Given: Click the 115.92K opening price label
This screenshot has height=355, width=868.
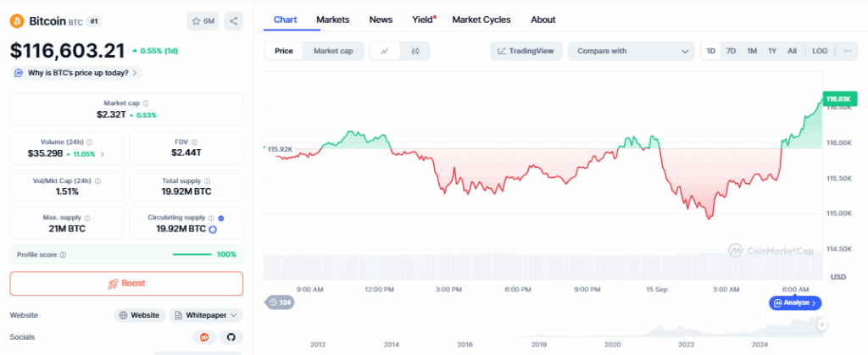Looking at the screenshot, I should coord(280,149).
